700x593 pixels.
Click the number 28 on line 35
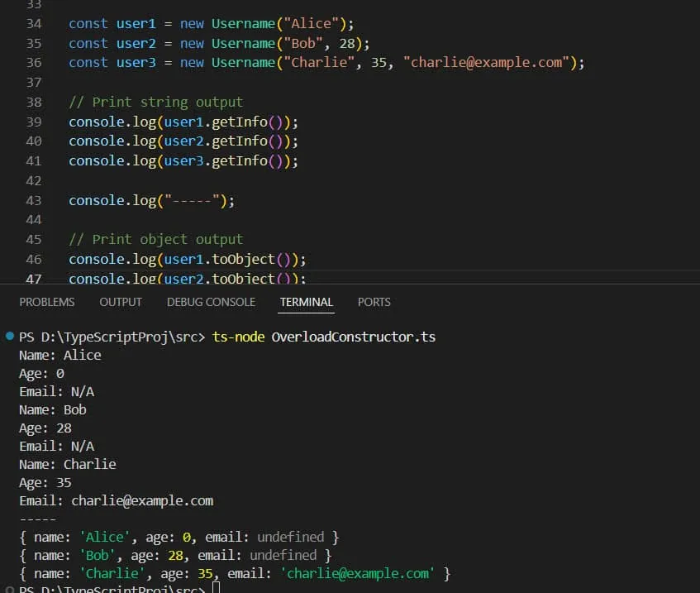pos(347,43)
